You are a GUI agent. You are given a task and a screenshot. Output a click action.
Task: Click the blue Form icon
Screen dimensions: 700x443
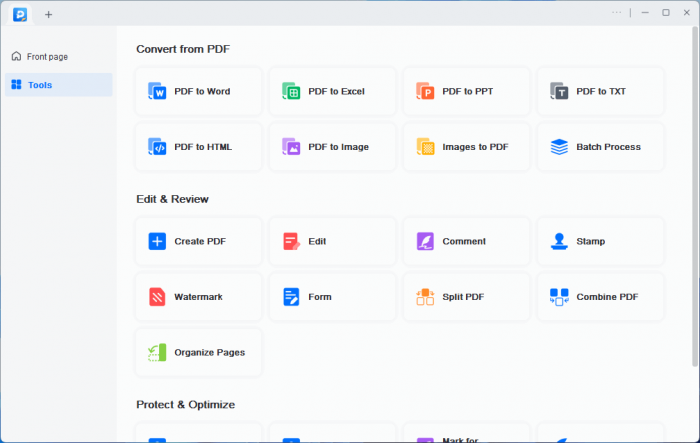(x=291, y=297)
